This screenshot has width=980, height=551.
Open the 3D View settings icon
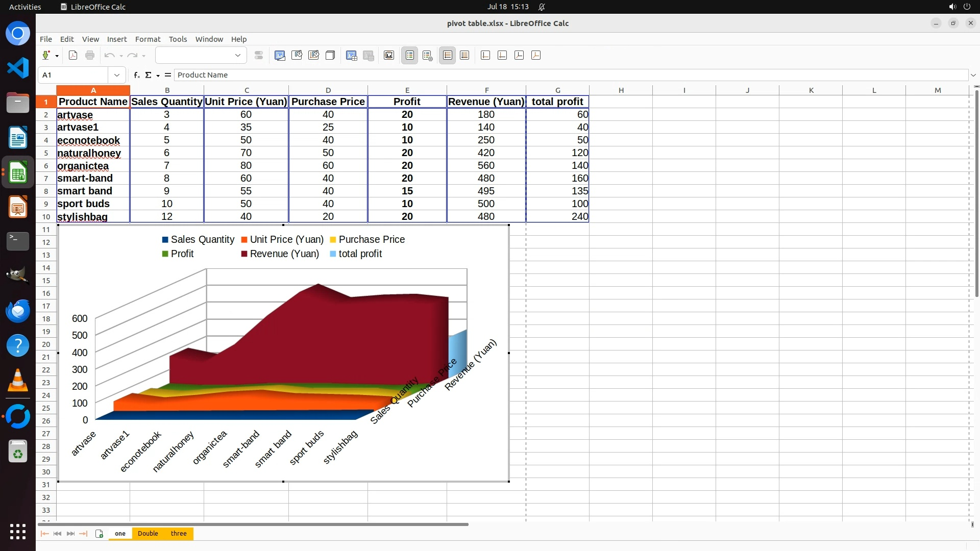pos(330,55)
